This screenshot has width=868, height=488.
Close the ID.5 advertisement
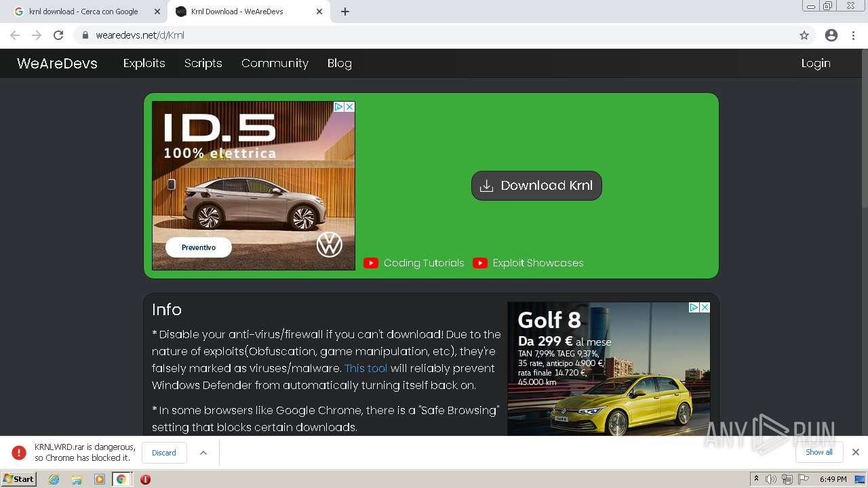[x=349, y=107]
